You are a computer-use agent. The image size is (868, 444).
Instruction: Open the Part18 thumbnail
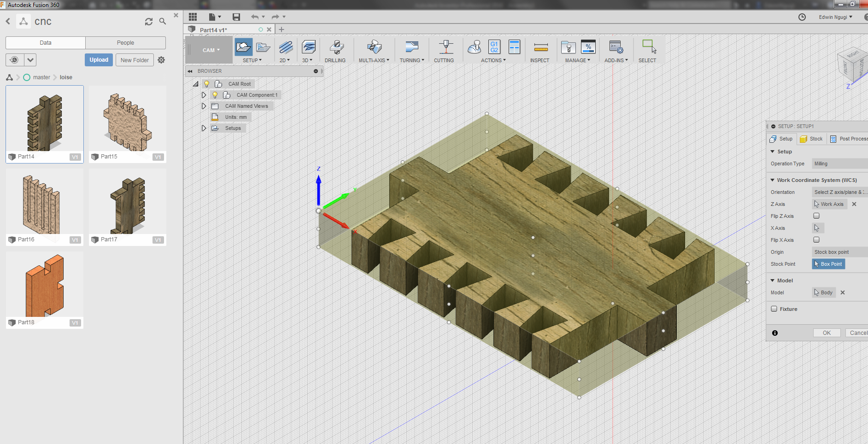(45, 286)
